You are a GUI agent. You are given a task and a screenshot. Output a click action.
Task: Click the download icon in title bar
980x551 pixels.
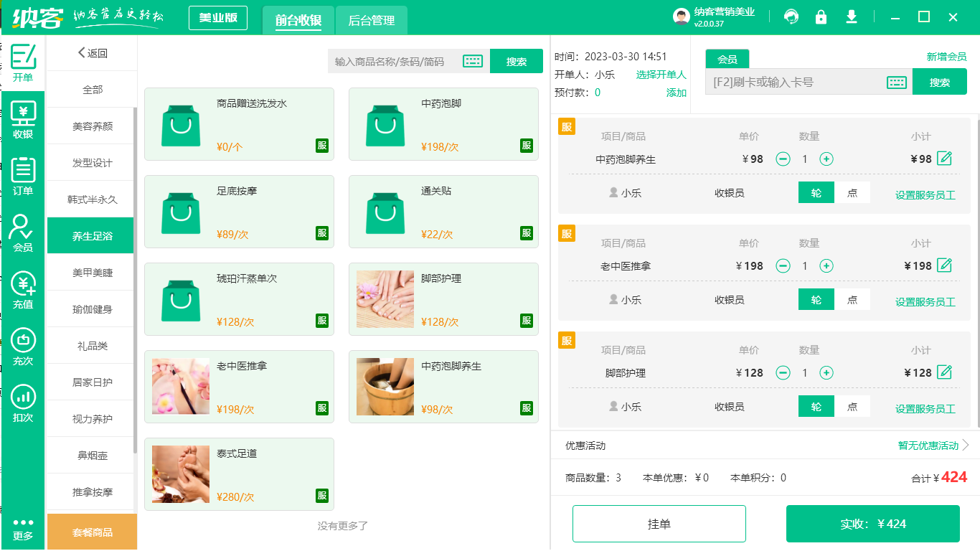(852, 17)
